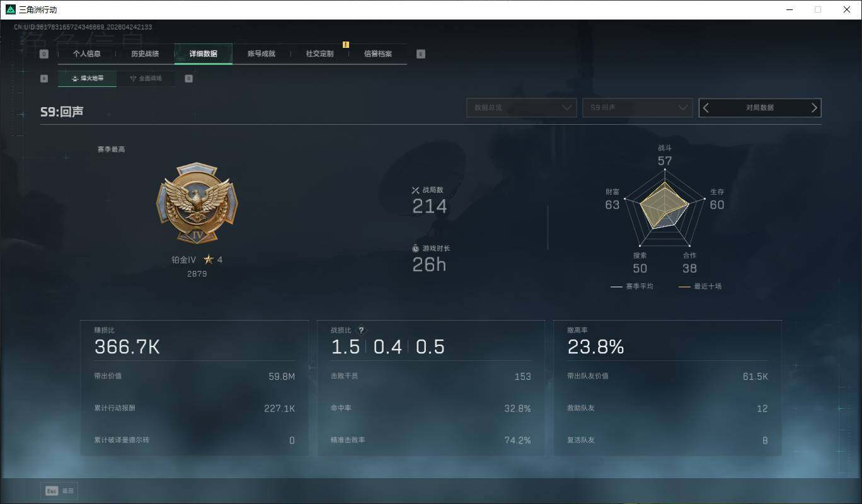Screen dimensions: 862x504
Task: Click the rank score 2879
Action: tap(197, 274)
